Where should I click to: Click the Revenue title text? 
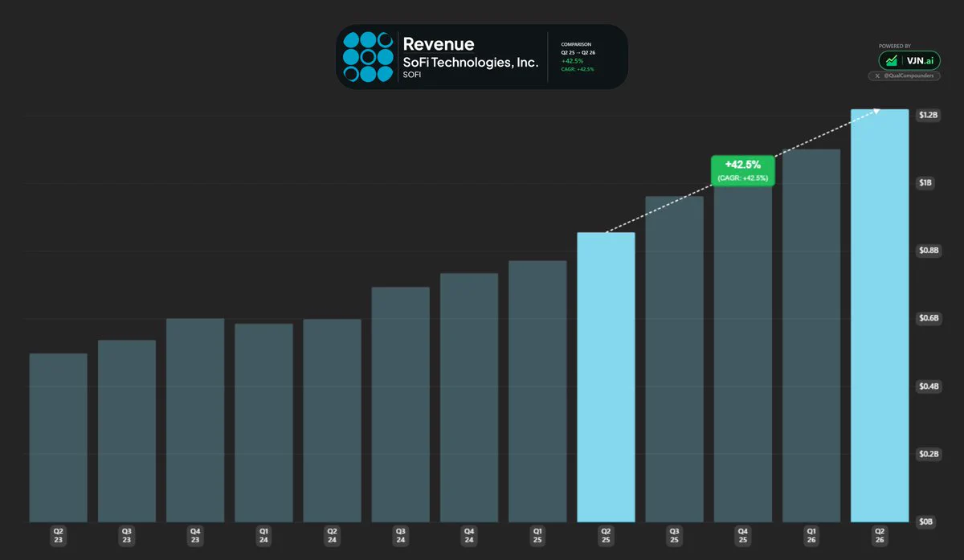pyautogui.click(x=439, y=44)
